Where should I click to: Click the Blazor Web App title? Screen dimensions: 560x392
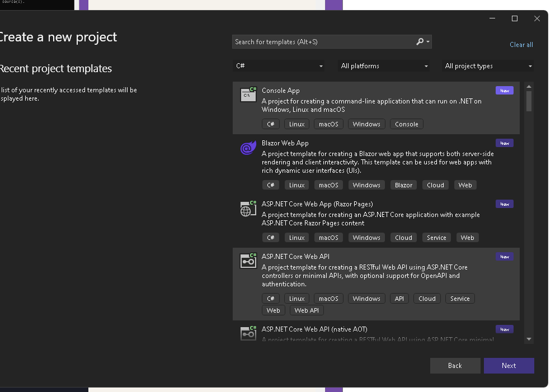click(x=285, y=143)
